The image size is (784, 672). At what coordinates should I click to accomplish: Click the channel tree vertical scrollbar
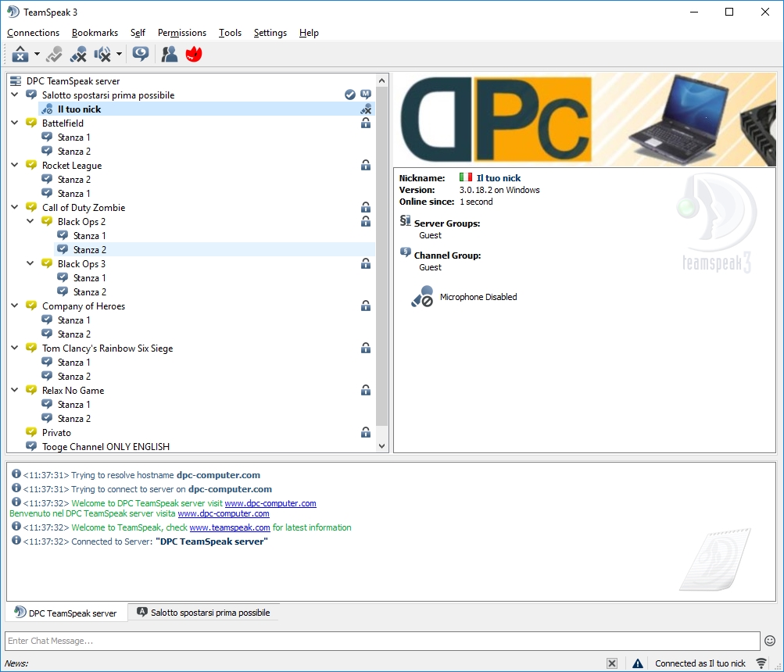pos(382,250)
